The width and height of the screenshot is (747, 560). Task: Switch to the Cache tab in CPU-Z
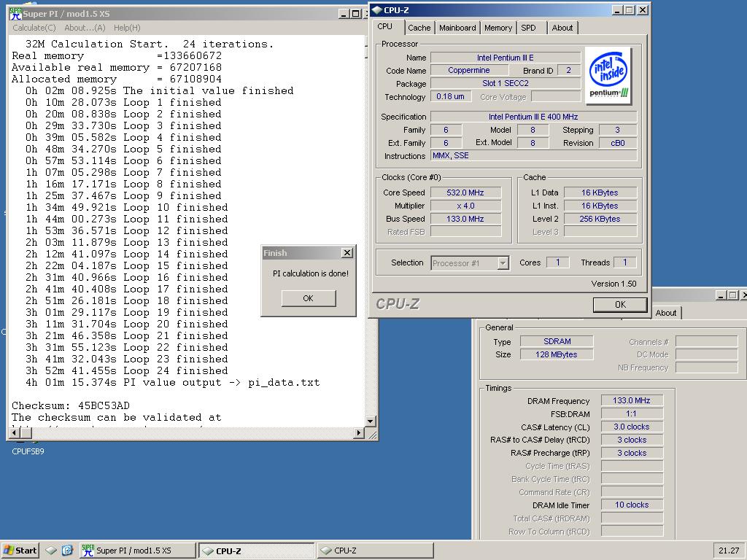coord(419,28)
